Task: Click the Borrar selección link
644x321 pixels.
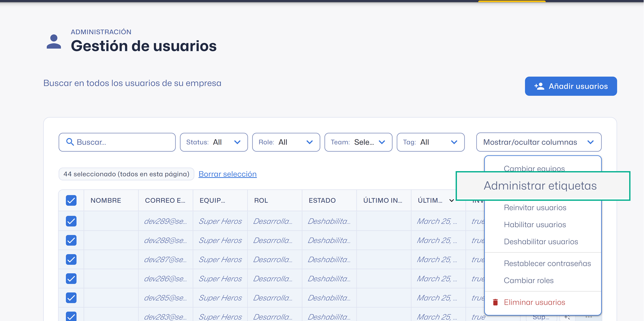Action: 227,174
